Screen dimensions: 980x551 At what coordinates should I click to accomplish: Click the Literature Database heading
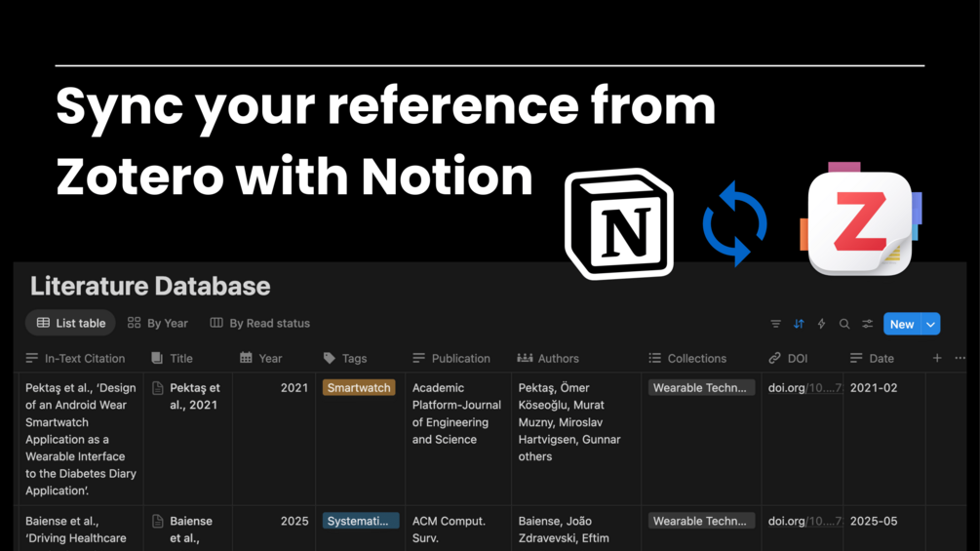click(x=150, y=286)
